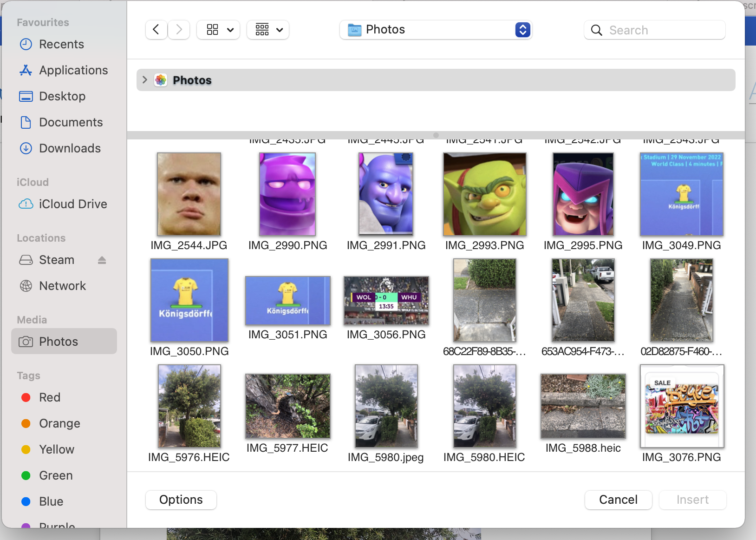Go to Desktop in the sidebar
This screenshot has height=540, width=756.
tap(64, 96)
